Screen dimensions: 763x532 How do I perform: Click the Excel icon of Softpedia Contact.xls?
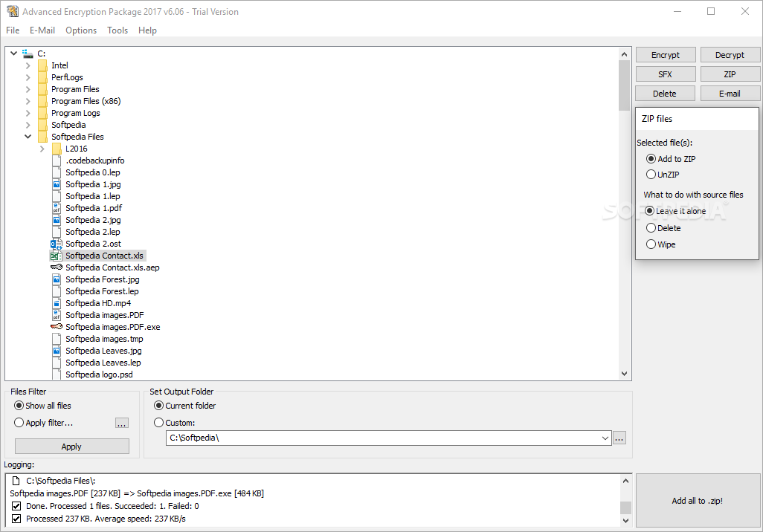[57, 256]
